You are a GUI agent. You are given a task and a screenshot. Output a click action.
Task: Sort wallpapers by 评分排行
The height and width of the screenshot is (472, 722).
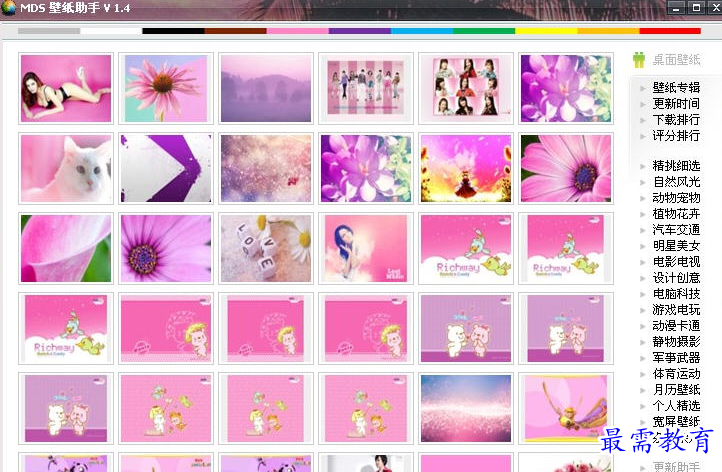(x=676, y=136)
